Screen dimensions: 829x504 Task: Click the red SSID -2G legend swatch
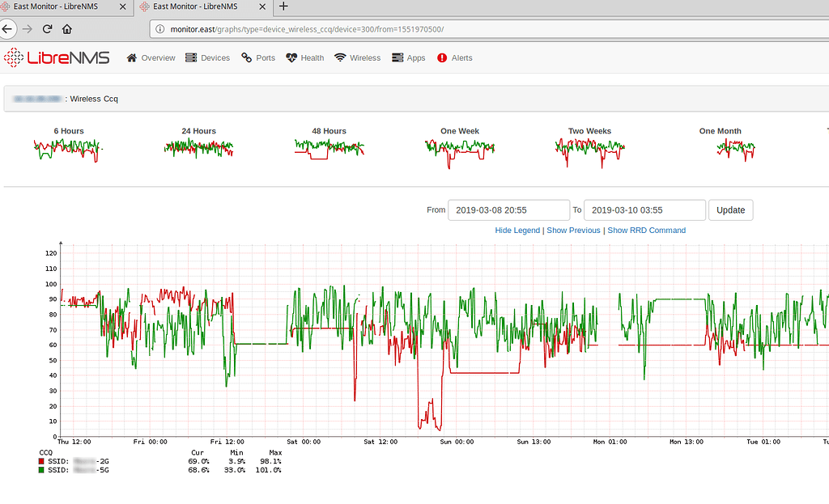click(41, 461)
